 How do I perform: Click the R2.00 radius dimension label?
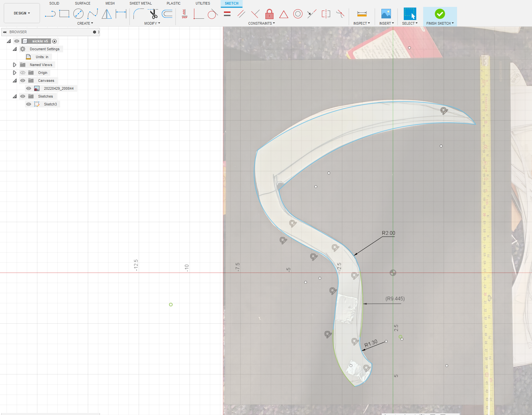pos(388,233)
